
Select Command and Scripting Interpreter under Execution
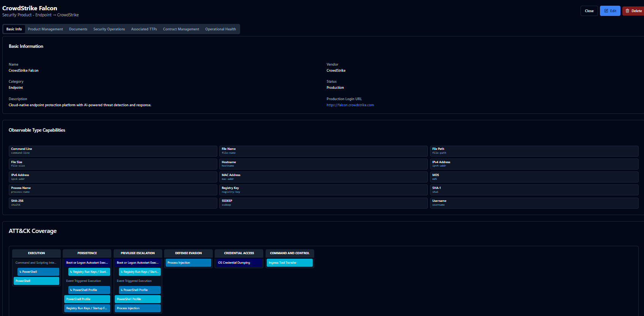coord(36,263)
